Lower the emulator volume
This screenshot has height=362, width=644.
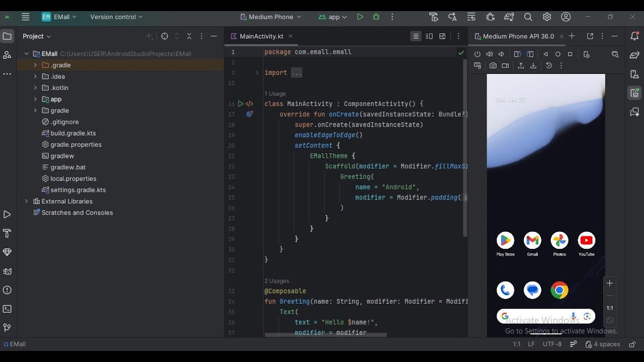click(501, 54)
